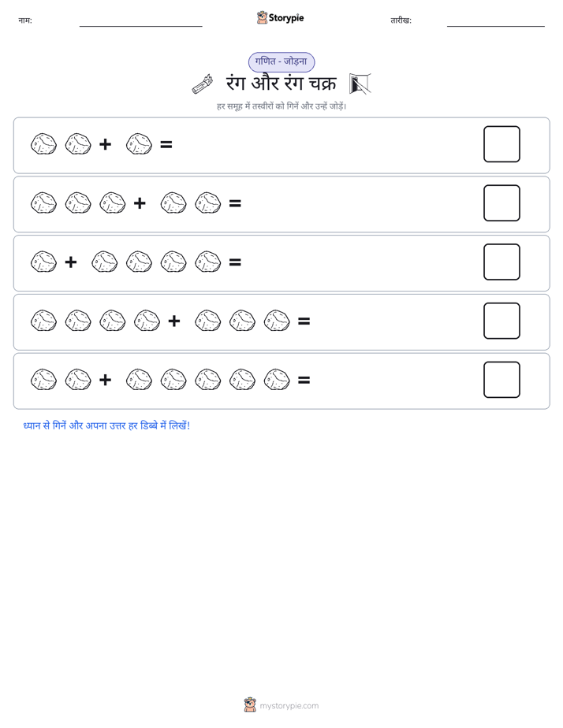Click the equals sign in second row
This screenshot has width=563, height=728.
tap(235, 203)
